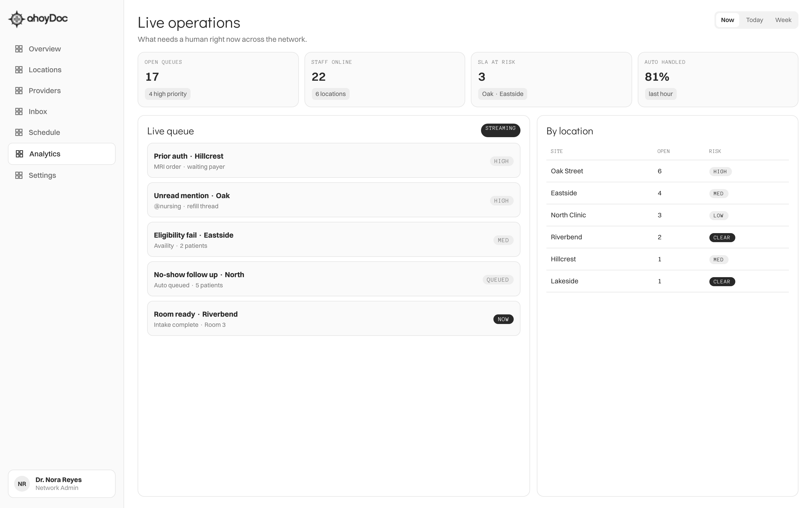The width and height of the screenshot is (812, 508).
Task: Click the MED risk badge for Eastside
Action: point(718,194)
